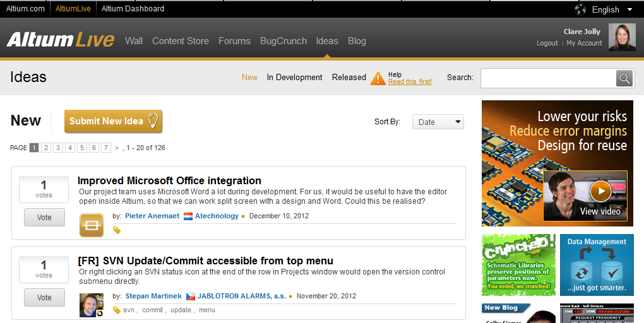Open the Sort By Date dropdown
The width and height of the screenshot is (644, 323).
438,122
